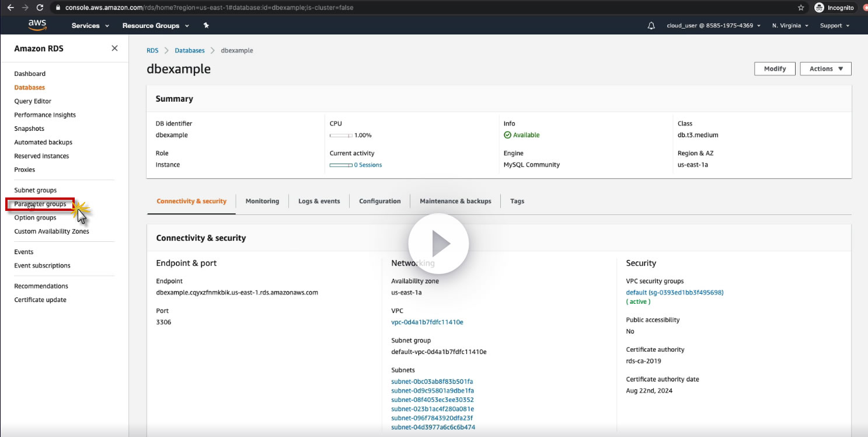Switch to the Monitoring tab

coord(262,201)
